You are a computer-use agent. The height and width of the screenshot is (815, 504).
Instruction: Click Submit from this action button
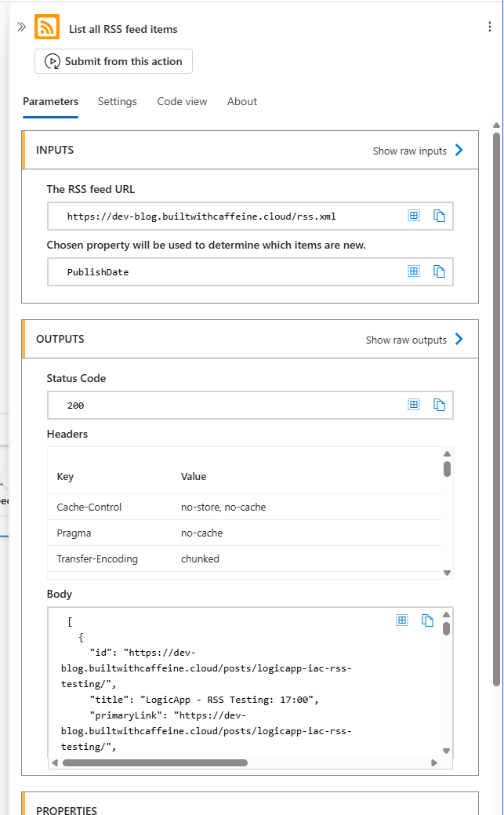pyautogui.click(x=114, y=61)
